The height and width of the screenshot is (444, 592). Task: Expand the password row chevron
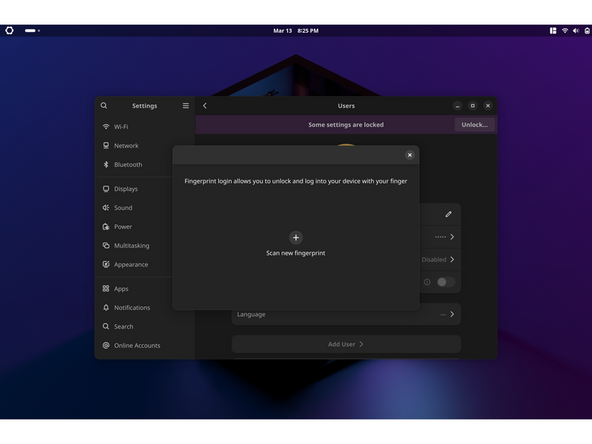[452, 237]
